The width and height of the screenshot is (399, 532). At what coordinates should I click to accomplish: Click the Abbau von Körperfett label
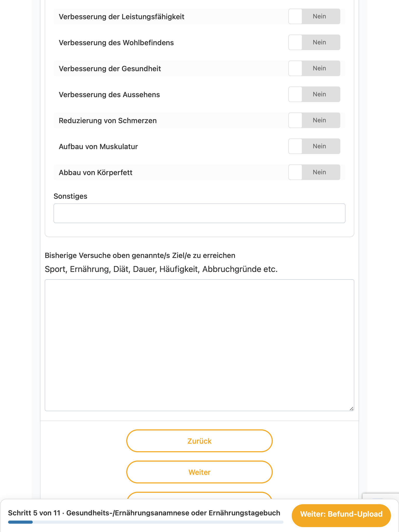tap(96, 172)
